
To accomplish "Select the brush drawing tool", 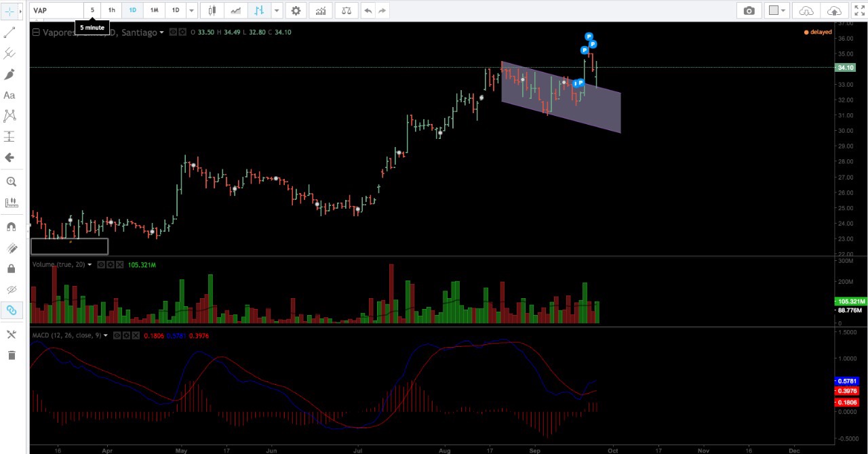I will (9, 75).
